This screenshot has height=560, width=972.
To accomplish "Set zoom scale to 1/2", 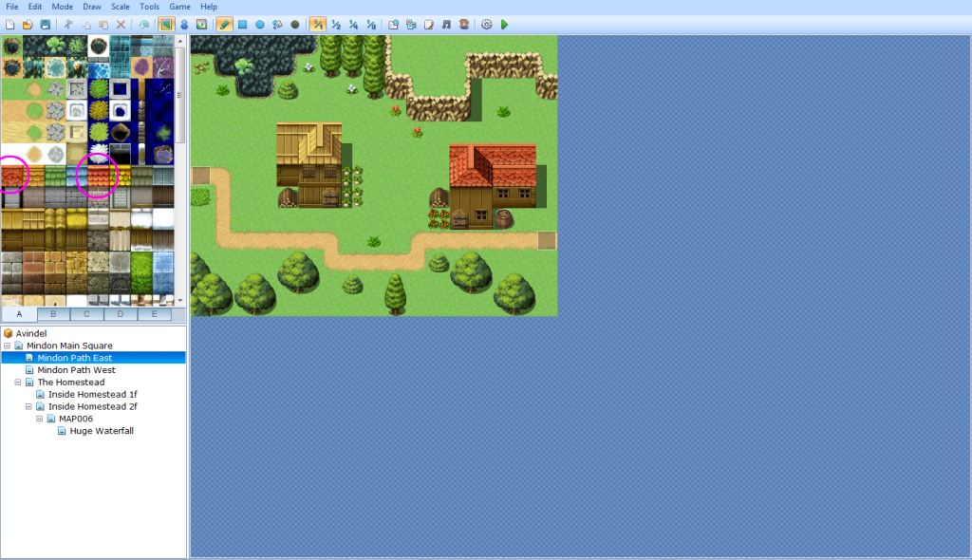I will point(336,24).
